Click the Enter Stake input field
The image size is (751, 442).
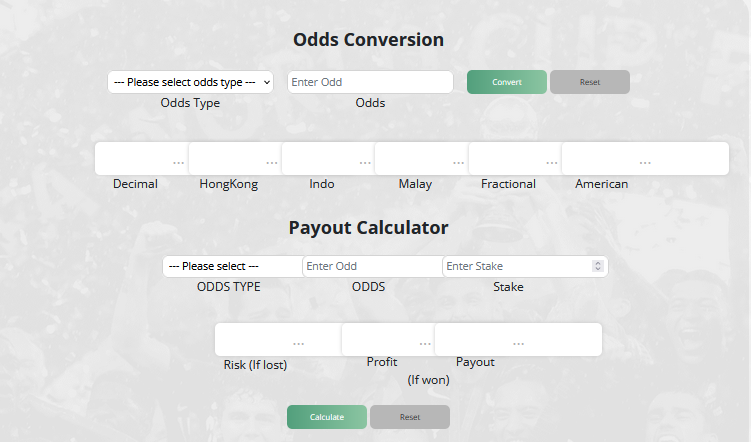515,267
